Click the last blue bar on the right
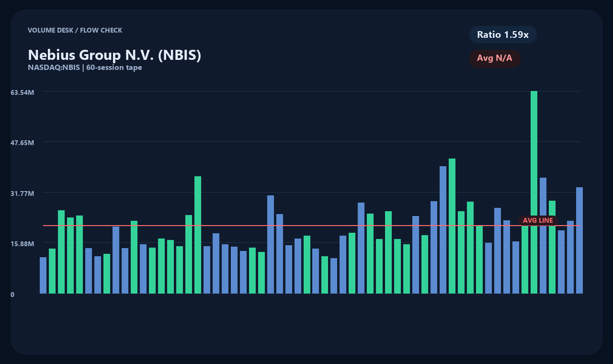613x364 pixels. (x=579, y=240)
